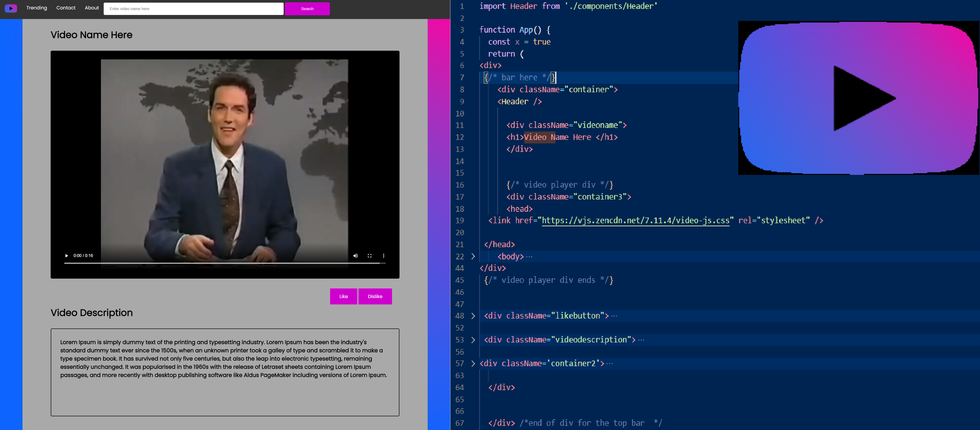Image resolution: width=980 pixels, height=430 pixels.
Task: Click line number 19 in the gutter
Action: click(x=460, y=221)
